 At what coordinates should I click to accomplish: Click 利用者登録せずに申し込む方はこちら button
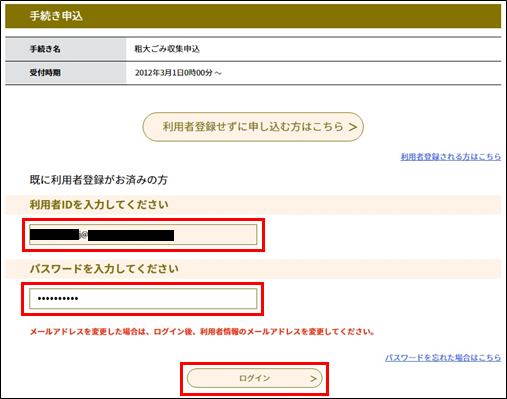pyautogui.click(x=253, y=127)
